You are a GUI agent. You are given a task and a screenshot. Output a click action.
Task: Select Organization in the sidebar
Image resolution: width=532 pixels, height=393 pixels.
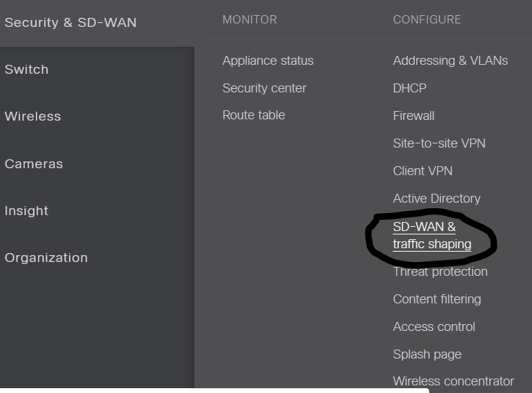(x=46, y=258)
